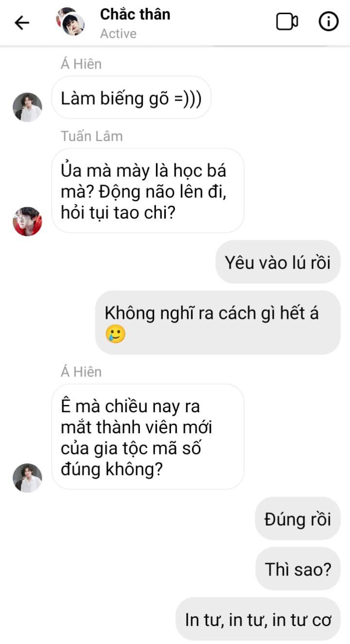350x644 pixels.
Task: Select the Thì sao? sent bubble
Action: (297, 569)
